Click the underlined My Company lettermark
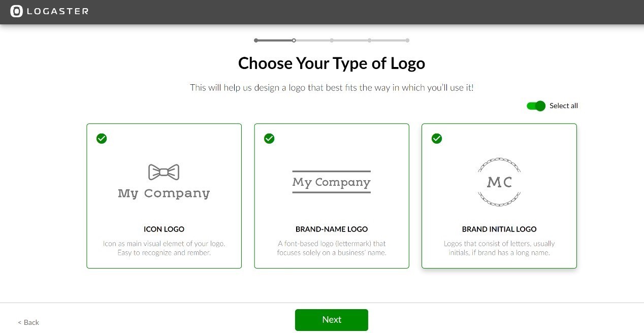This screenshot has width=644, height=333. click(332, 182)
